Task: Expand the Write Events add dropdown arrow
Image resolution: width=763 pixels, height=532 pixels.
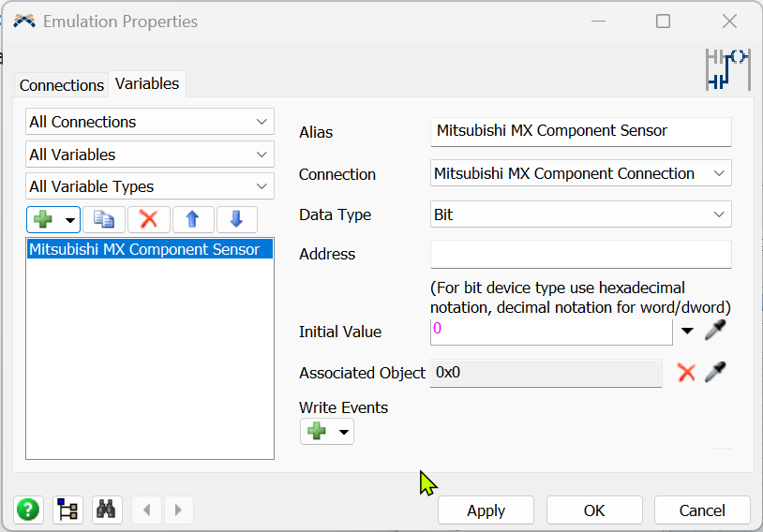Action: pyautogui.click(x=345, y=432)
